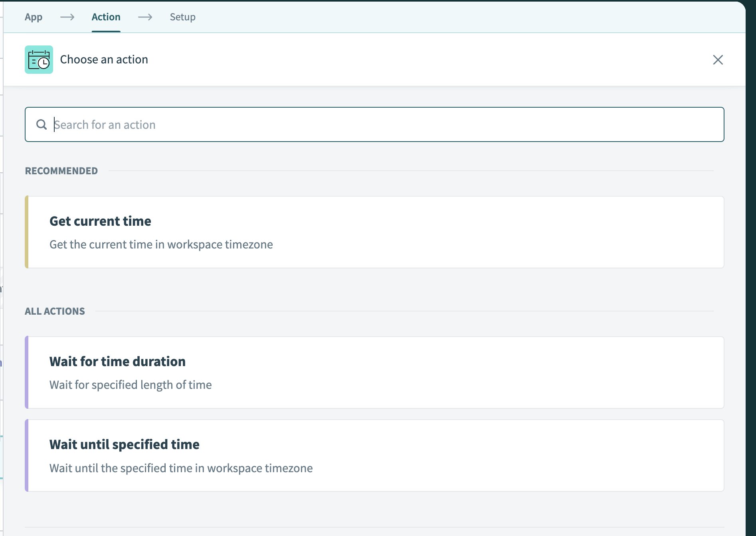The width and height of the screenshot is (756, 536).
Task: Click the calendar clock app icon
Action: pyautogui.click(x=39, y=60)
